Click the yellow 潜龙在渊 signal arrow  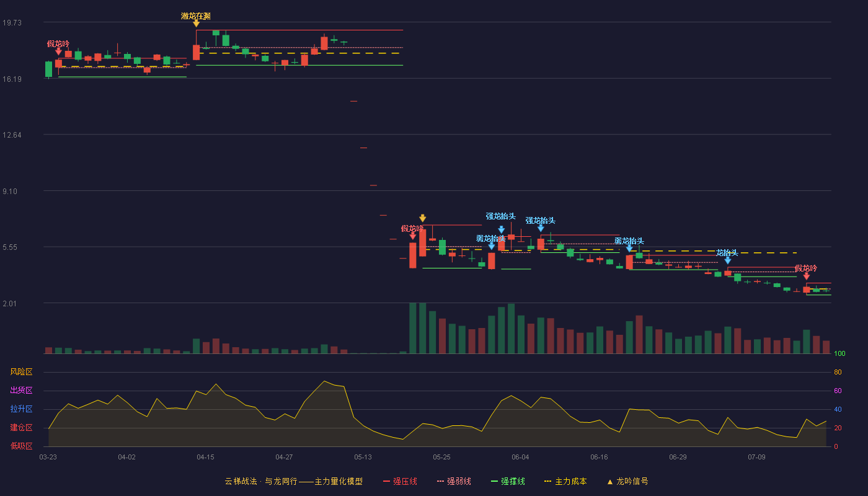coord(196,24)
